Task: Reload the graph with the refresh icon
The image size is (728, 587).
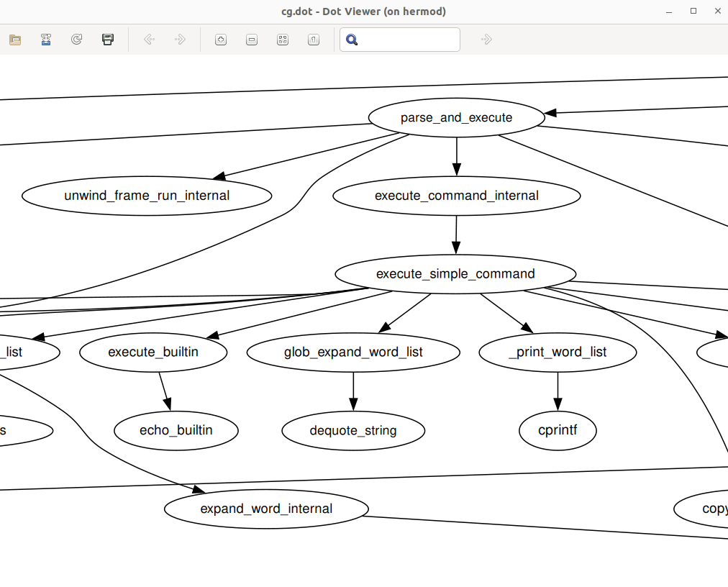Action: click(77, 40)
